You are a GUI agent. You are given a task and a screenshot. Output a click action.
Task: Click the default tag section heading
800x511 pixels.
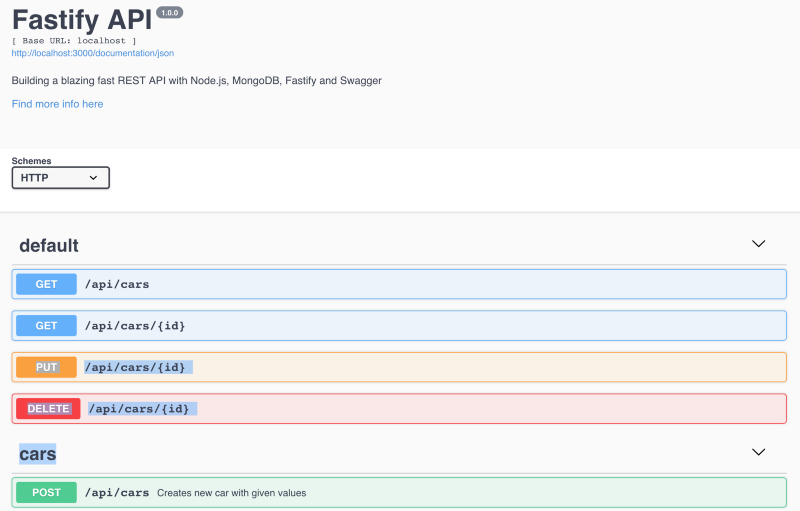[49, 245]
